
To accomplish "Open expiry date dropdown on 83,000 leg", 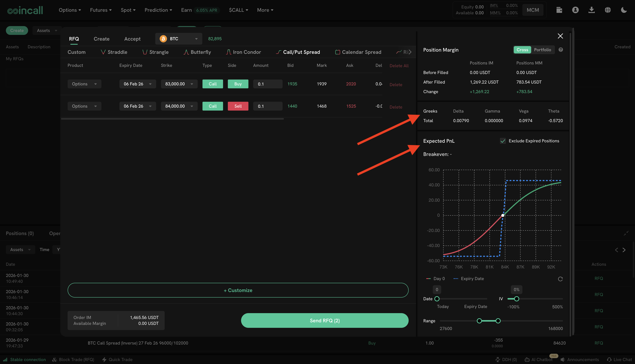I will coord(138,84).
